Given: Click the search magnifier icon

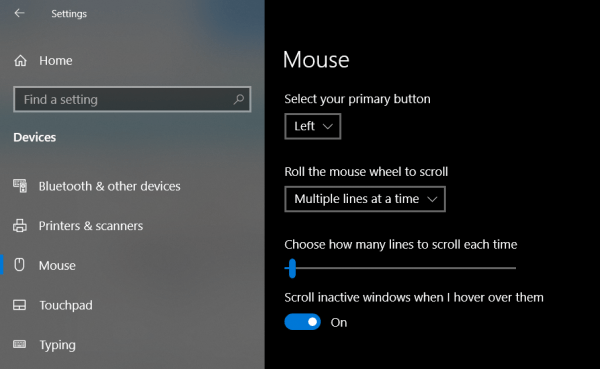Looking at the screenshot, I should tap(239, 100).
